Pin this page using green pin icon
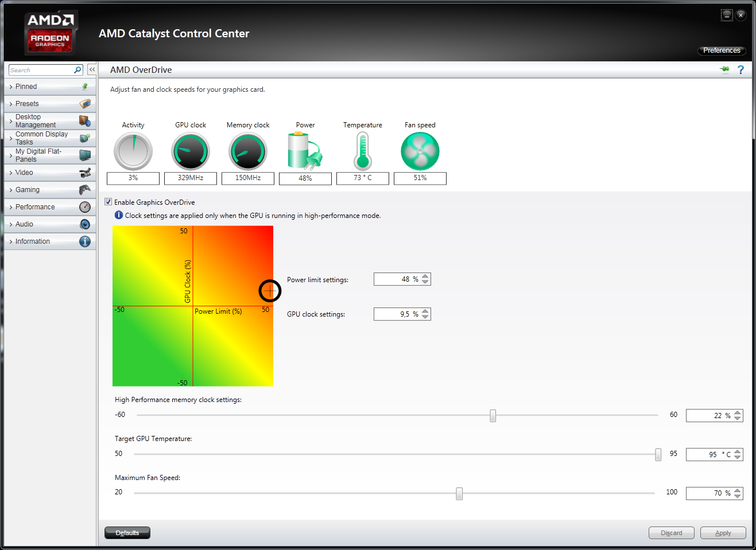The width and height of the screenshot is (756, 550). tap(724, 69)
